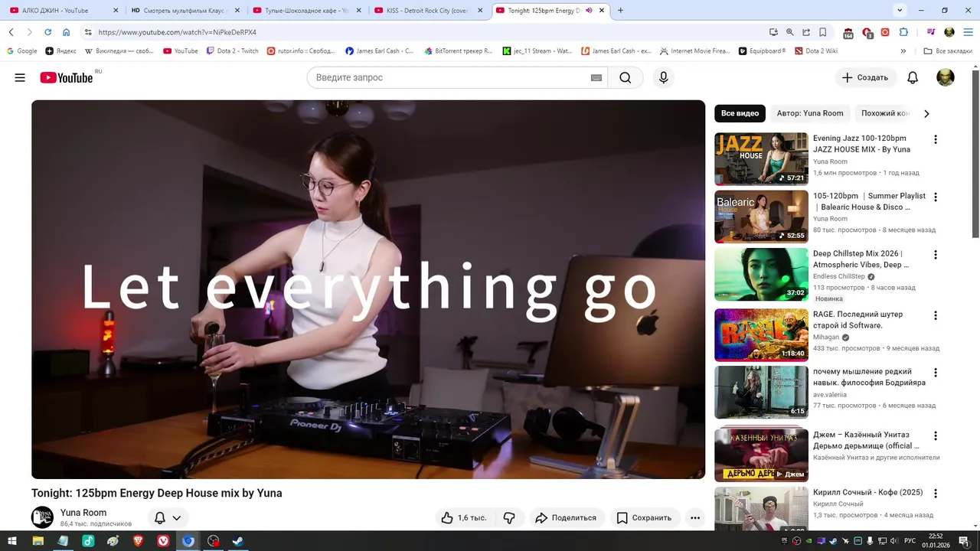The height and width of the screenshot is (551, 980).
Task: Open the tab search dropdown in the title bar
Action: pos(900,10)
